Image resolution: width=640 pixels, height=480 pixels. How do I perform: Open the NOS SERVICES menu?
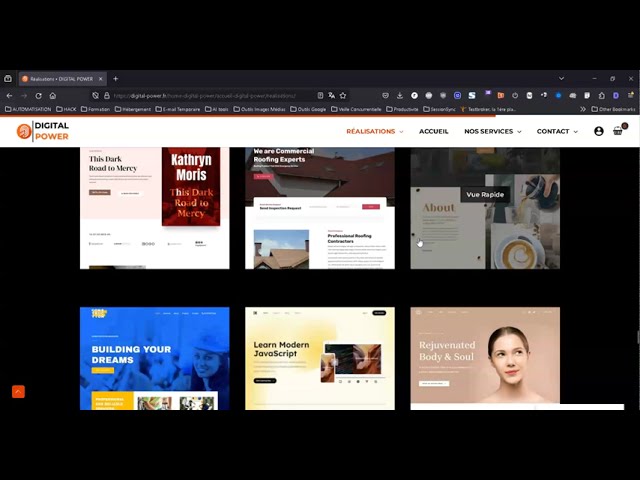[493, 131]
